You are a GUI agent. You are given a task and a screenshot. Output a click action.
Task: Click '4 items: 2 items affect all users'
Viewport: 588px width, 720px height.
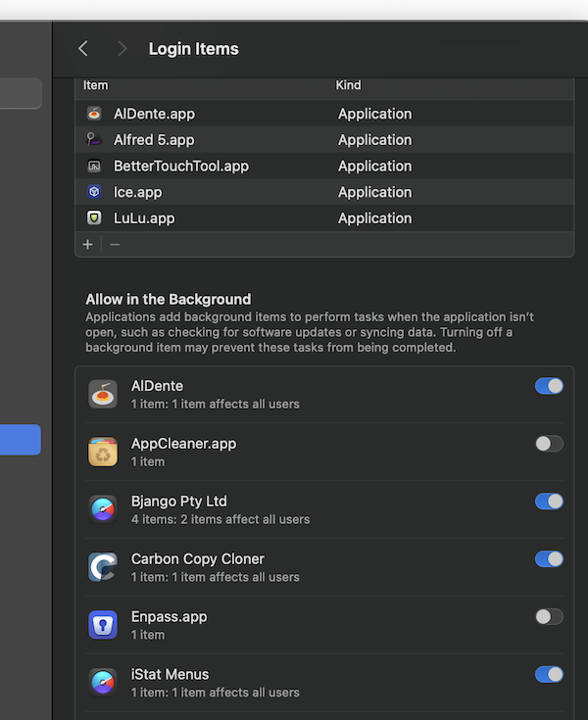[220, 519]
